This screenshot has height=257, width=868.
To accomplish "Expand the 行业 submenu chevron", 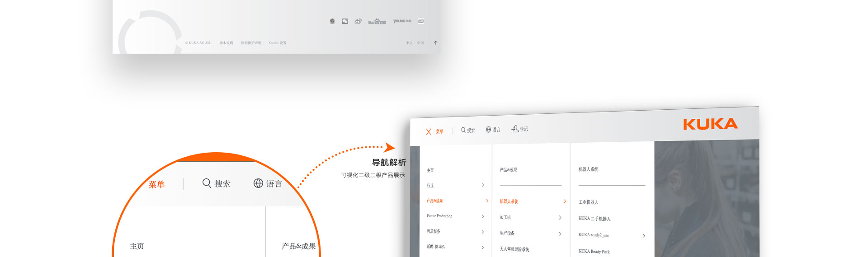I will [483, 185].
